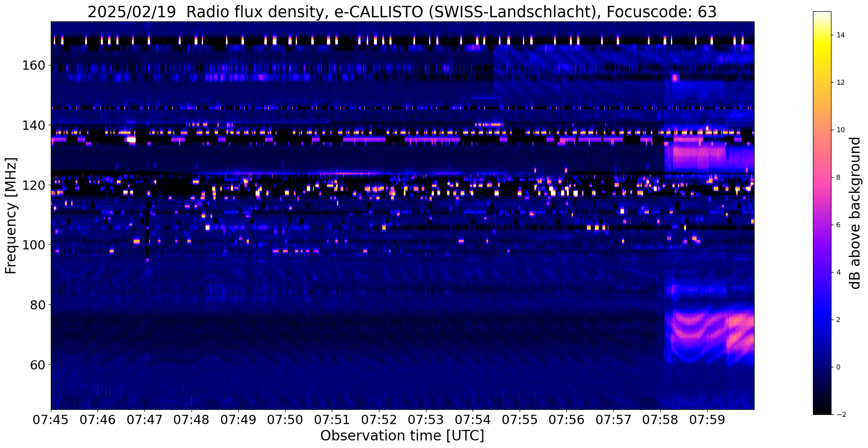Click the plot title text
This screenshot has height=448, width=868.
pyautogui.click(x=402, y=12)
